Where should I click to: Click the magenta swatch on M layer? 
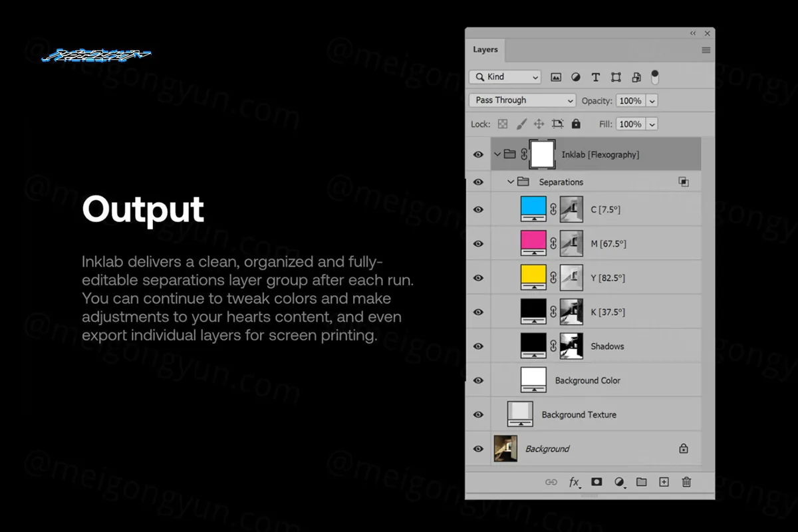(x=533, y=242)
